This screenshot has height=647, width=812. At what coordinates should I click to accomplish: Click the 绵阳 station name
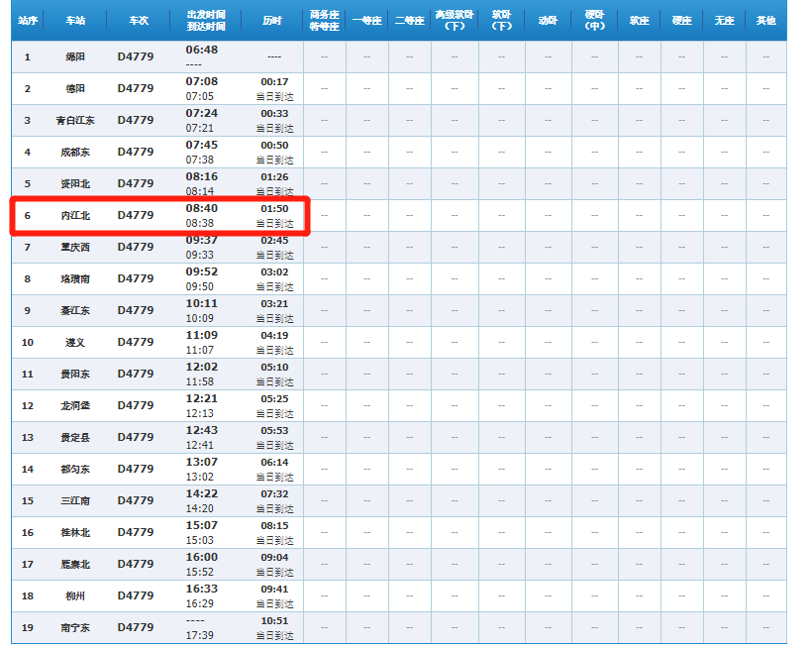pos(75,57)
